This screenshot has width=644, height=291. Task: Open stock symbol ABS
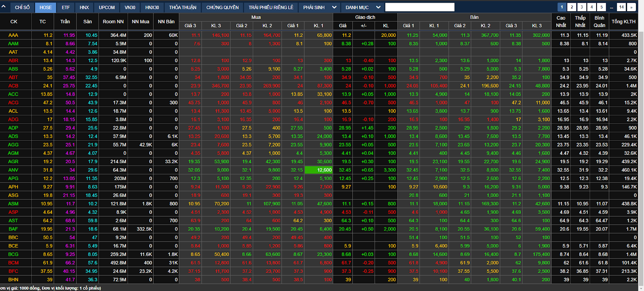(x=13, y=69)
